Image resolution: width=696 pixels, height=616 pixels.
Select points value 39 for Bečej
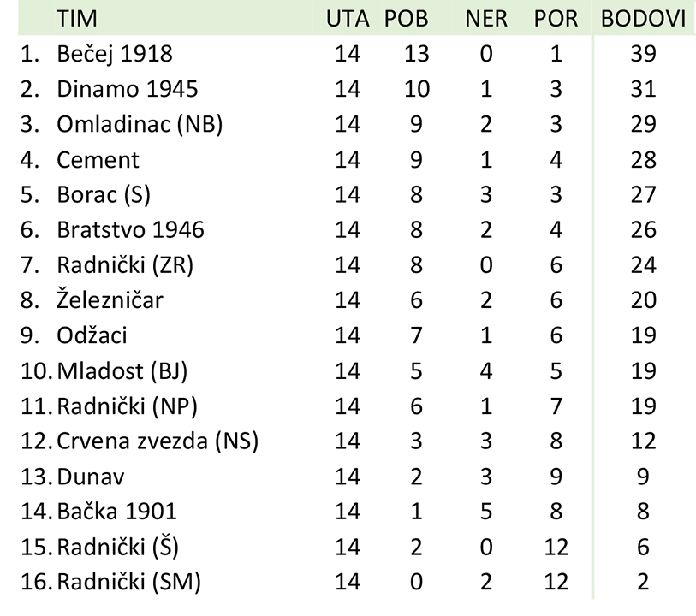643,54
